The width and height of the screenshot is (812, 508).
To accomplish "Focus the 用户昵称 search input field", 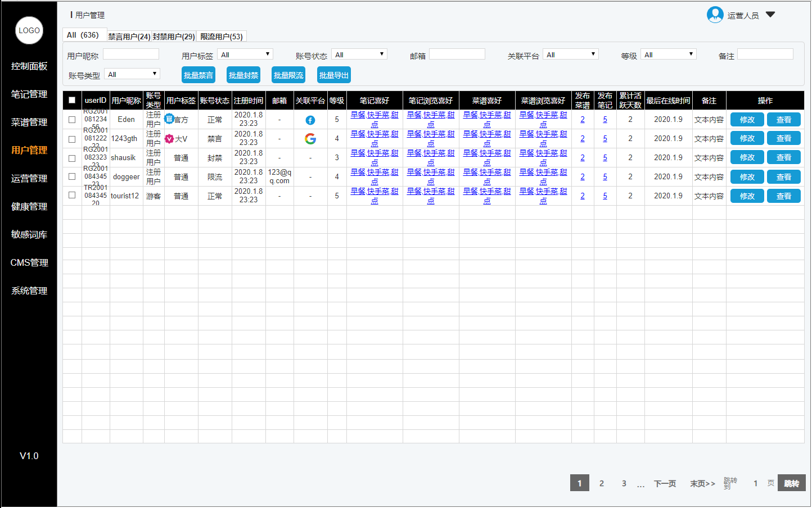I will click(x=131, y=55).
